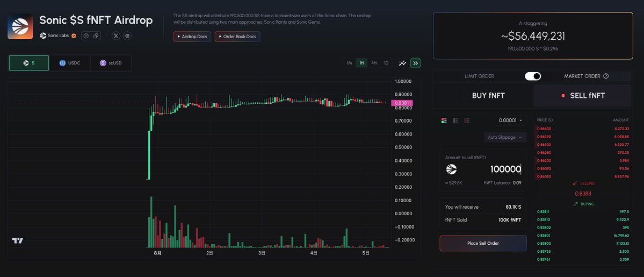The width and height of the screenshot is (644, 277).
Task: Click sell order price 0.86300
Action: point(544,145)
